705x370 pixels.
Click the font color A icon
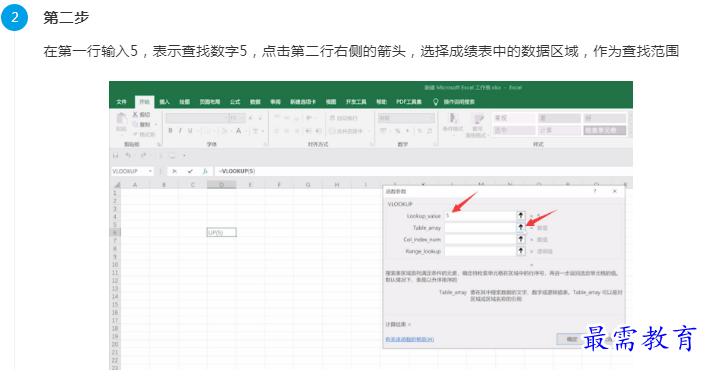[x=239, y=131]
